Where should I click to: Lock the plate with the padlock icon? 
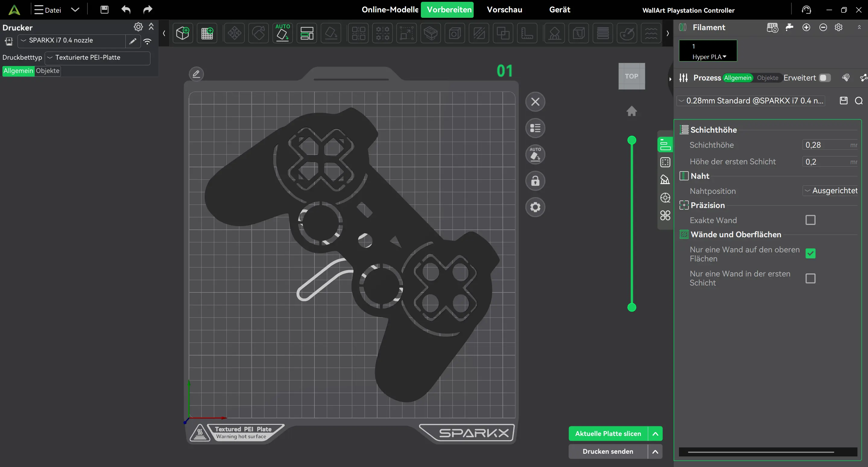[535, 181]
